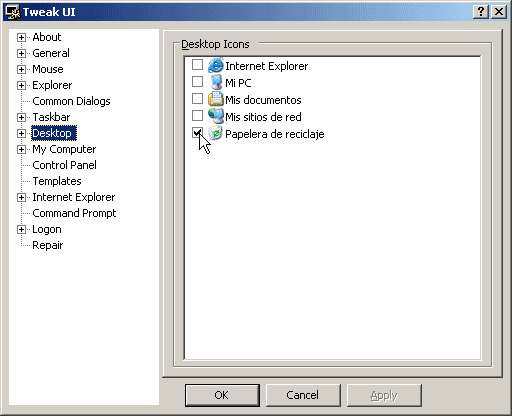
Task: Click the question mark help button
Action: (x=481, y=12)
